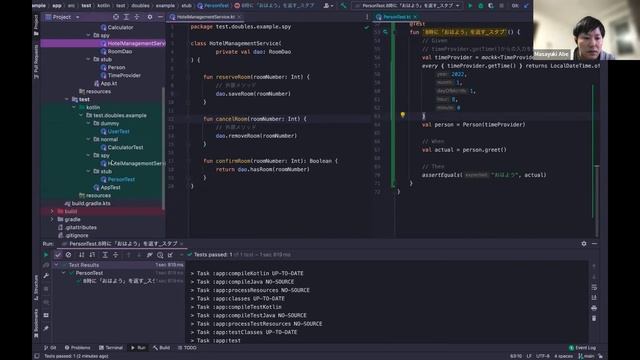
Task: Click the main git branch widget
Action: point(588,356)
